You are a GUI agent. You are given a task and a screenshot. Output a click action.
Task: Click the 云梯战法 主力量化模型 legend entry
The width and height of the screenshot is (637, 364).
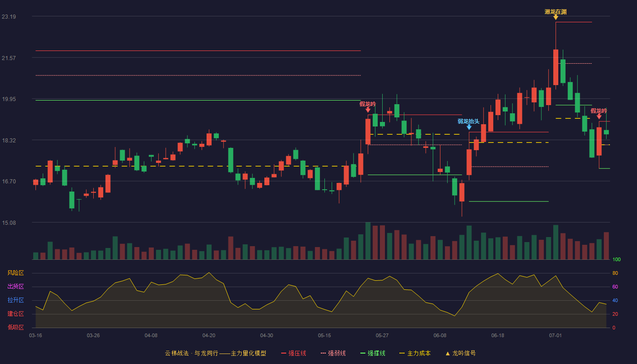point(216,353)
